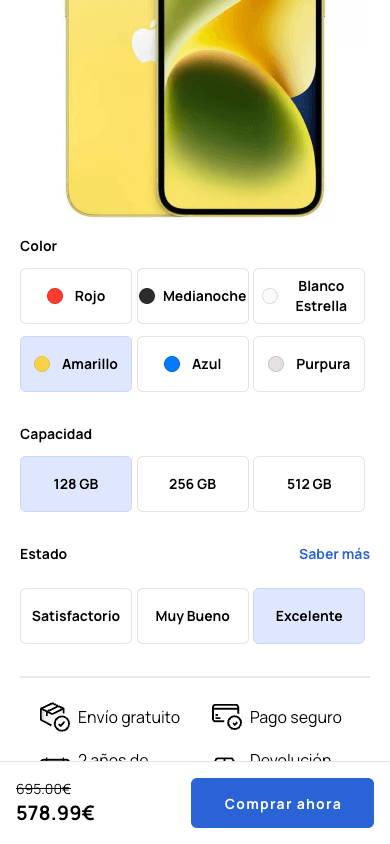390x844 pixels.
Task: Open the Saber más link
Action: click(x=334, y=554)
